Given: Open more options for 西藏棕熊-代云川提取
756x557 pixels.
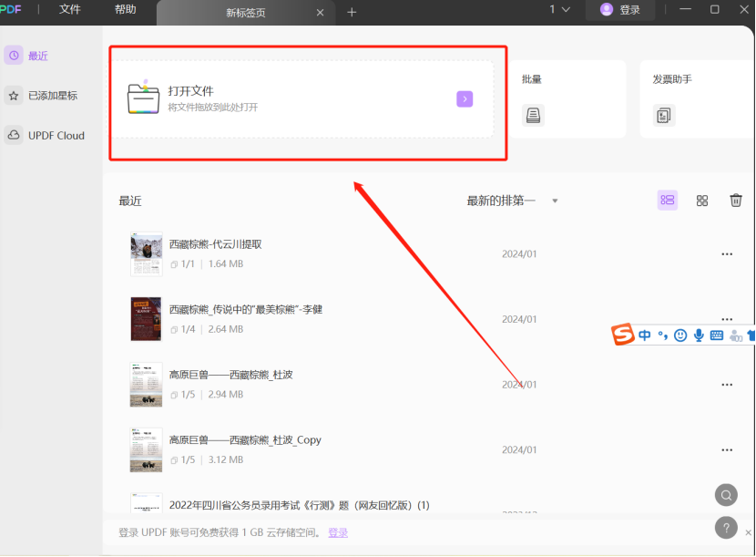Looking at the screenshot, I should 727,254.
